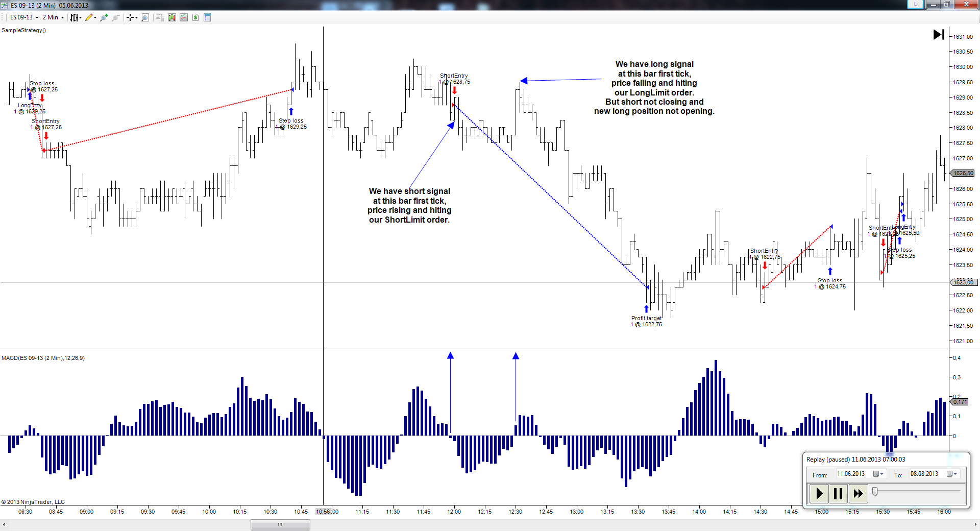The width and height of the screenshot is (980, 531).
Task: Click the 12:00 time axis label
Action: [x=454, y=512]
